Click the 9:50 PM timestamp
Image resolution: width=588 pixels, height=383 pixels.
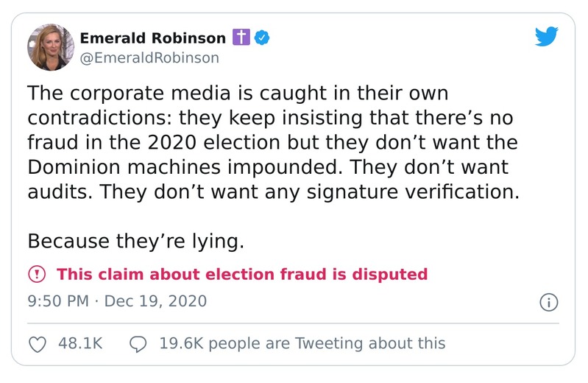(57, 301)
